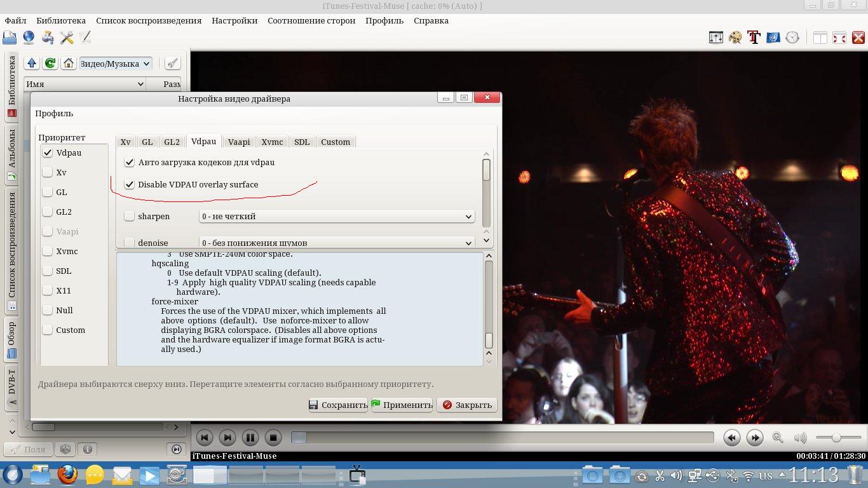868x488 pixels.
Task: Fast-forward with the double-right arrow button
Action: point(755,437)
